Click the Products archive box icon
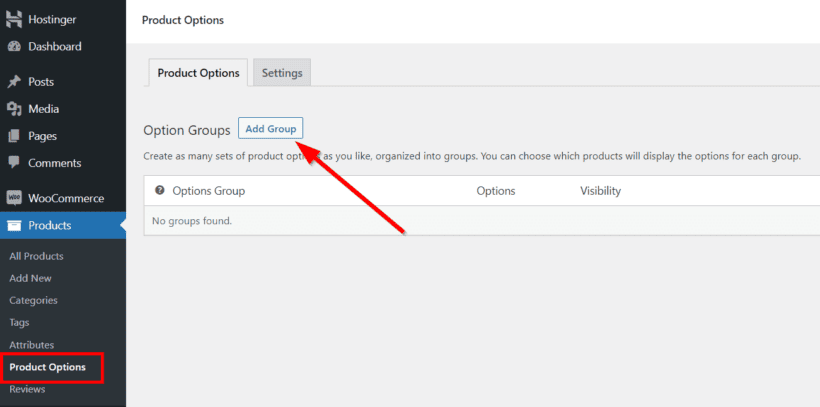The width and height of the screenshot is (820, 407). click(x=14, y=225)
